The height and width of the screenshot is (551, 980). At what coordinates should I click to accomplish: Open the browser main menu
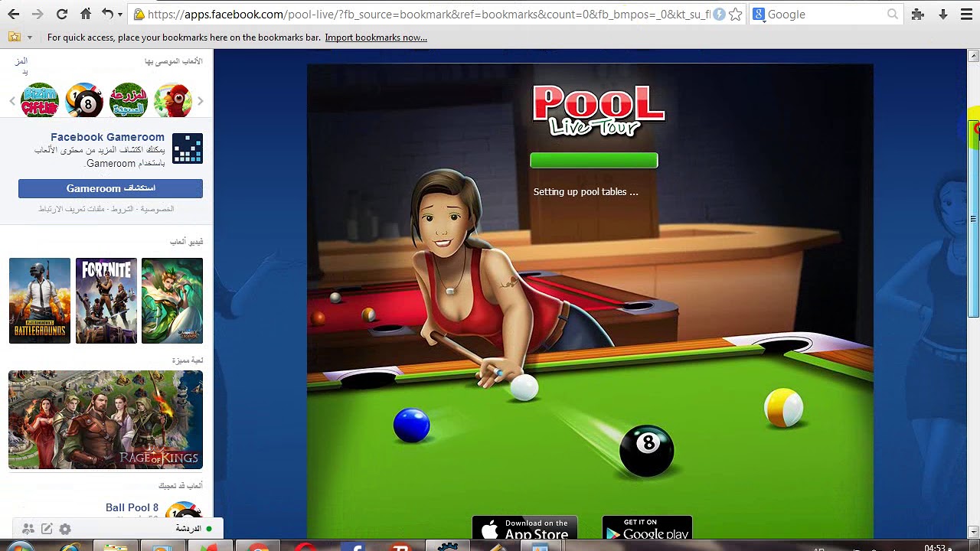click(965, 14)
